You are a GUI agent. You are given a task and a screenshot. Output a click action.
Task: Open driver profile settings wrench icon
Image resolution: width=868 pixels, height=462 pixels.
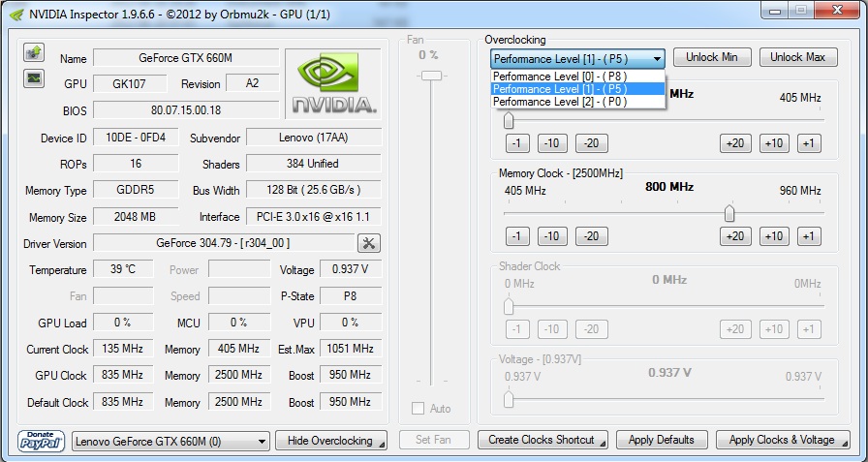pos(369,243)
